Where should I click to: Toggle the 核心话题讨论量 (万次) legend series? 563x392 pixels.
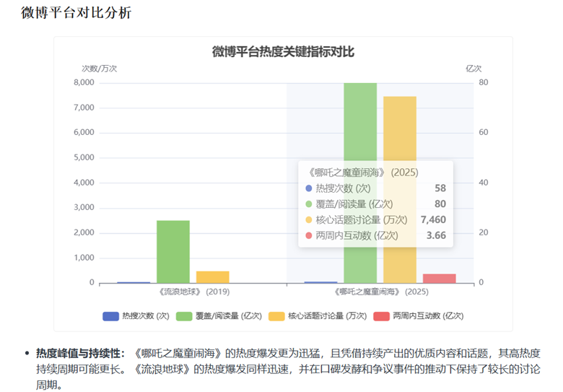[318, 316]
